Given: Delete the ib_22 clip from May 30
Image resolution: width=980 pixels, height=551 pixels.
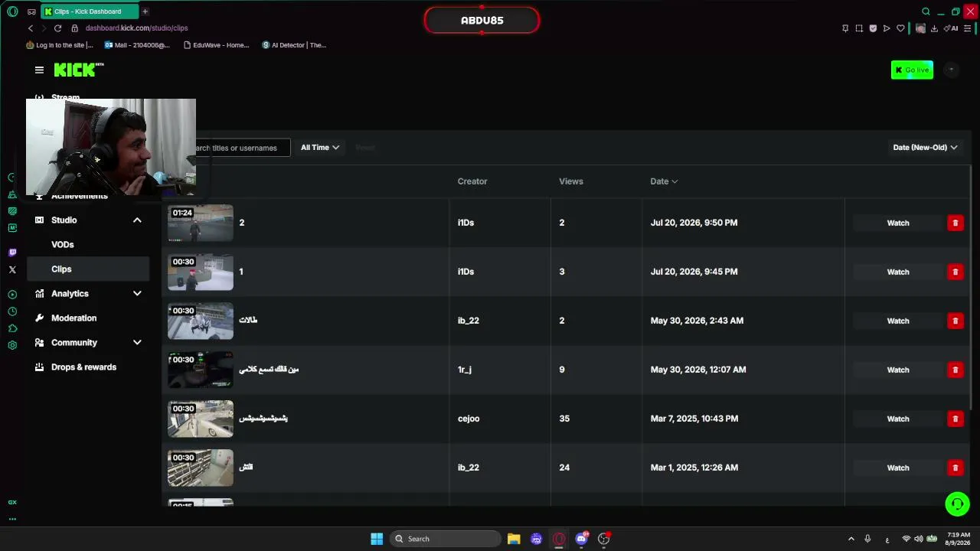Looking at the screenshot, I should tap(955, 321).
